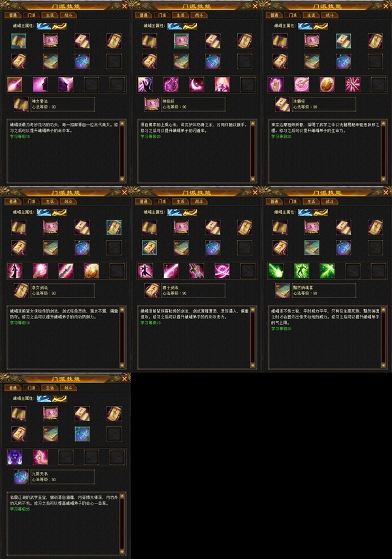Select the golden coin skill in 洗髓经 panel
Screen dimensions: 392x559
(327, 84)
